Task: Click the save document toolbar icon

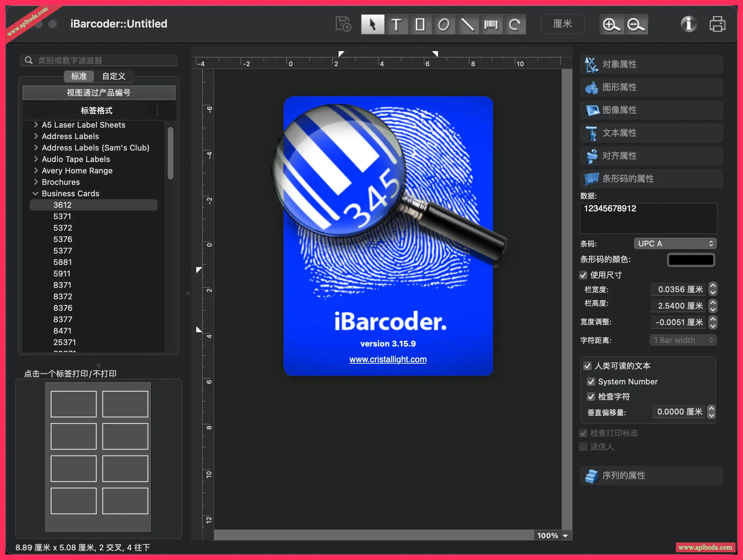Action: (344, 24)
